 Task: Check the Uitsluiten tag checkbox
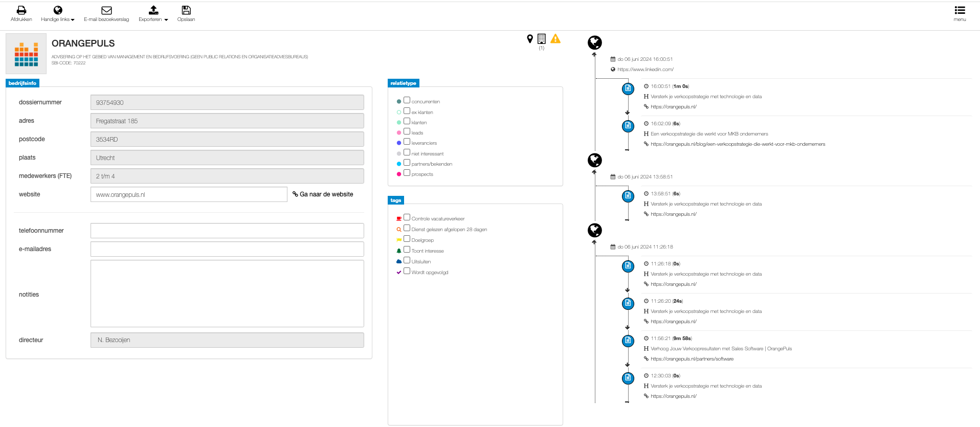point(407,260)
